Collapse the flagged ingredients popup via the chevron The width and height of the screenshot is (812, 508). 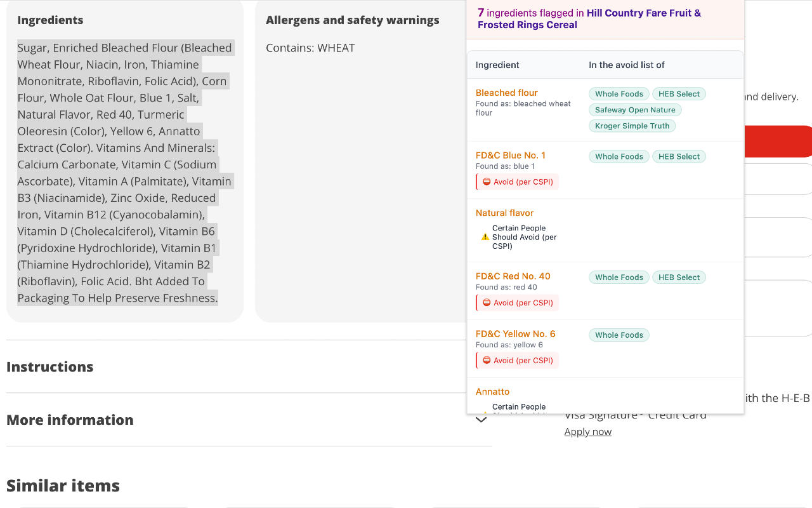tap(481, 418)
